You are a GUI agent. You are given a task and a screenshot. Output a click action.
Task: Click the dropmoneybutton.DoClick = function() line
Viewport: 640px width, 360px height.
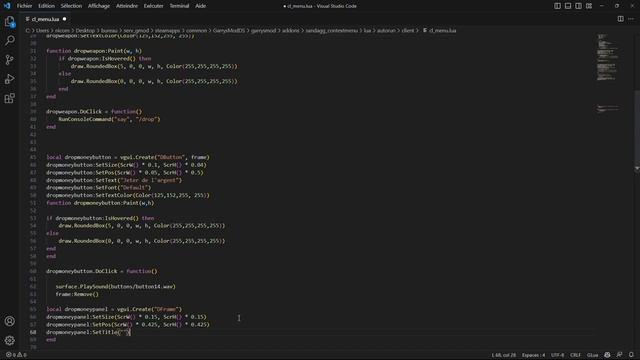(x=102, y=271)
